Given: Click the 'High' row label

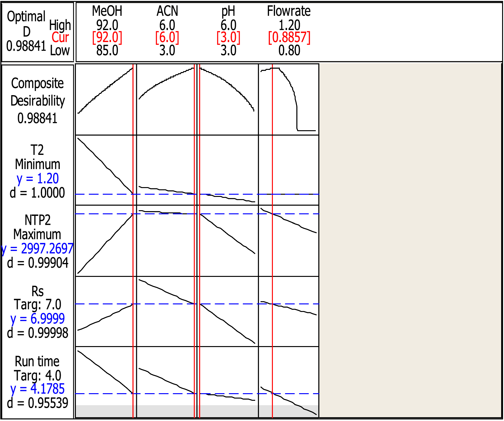Looking at the screenshot, I should pyautogui.click(x=60, y=25).
